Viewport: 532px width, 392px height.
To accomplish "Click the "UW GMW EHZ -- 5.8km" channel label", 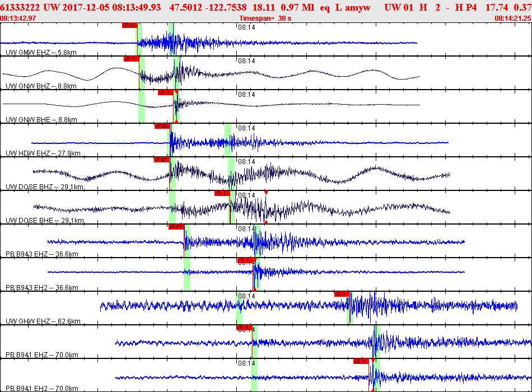I will pos(41,53).
